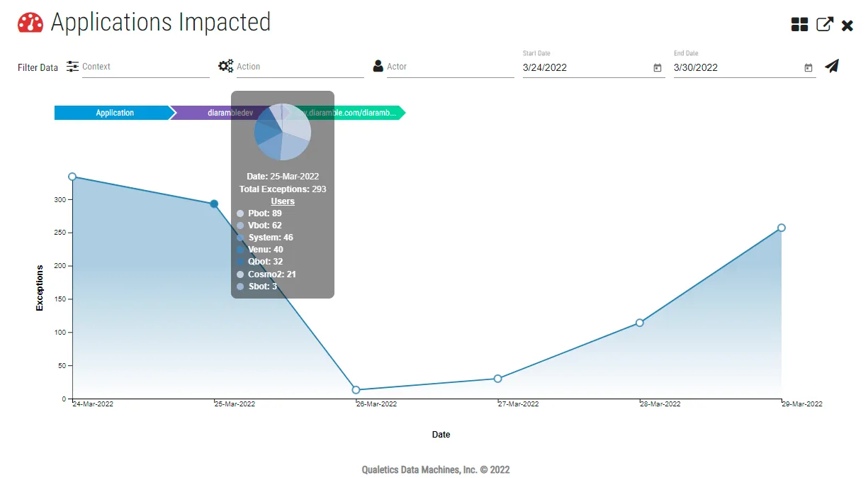Screen dimensions: 868x478
Task: Click the Context filter sliders icon
Action: 73,67
